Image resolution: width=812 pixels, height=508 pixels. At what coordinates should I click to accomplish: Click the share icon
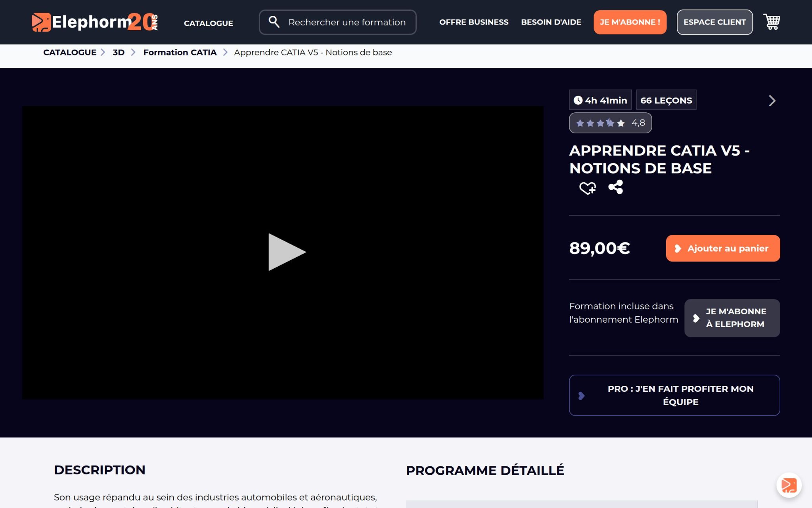coord(616,187)
